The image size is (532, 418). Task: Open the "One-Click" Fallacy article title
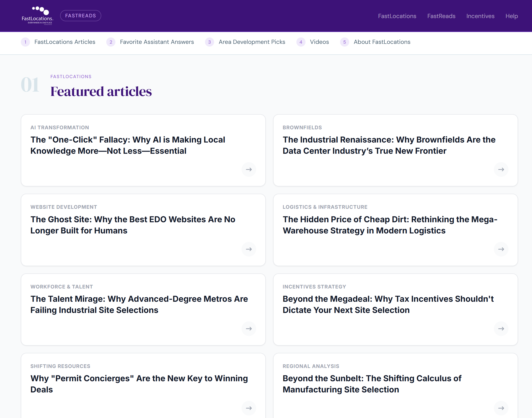[x=128, y=145]
